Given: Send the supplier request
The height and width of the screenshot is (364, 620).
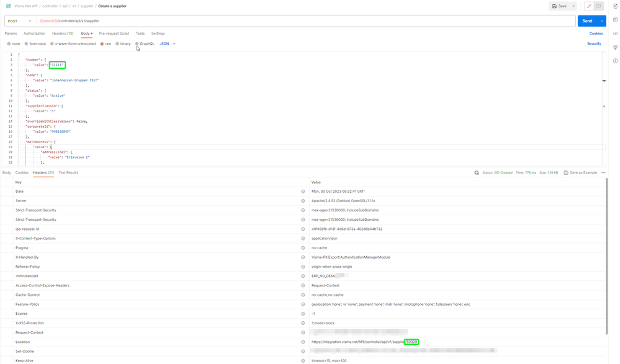Looking at the screenshot, I should (587, 21).
